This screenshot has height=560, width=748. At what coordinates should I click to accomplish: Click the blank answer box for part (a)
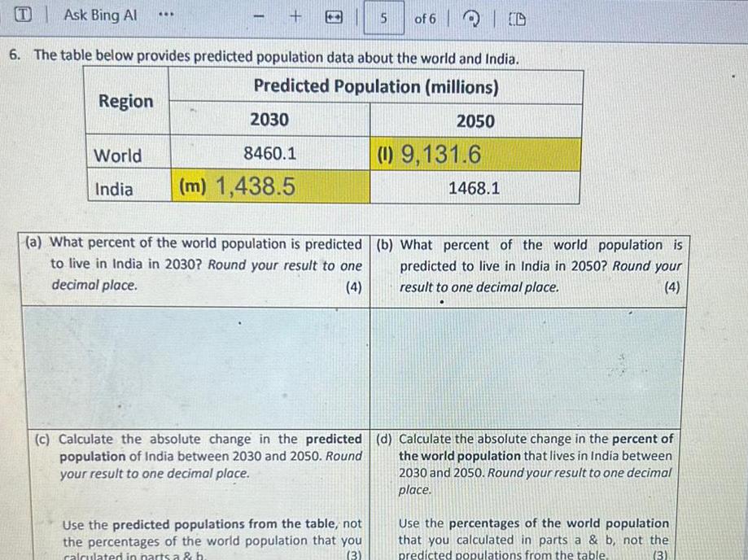(196, 367)
